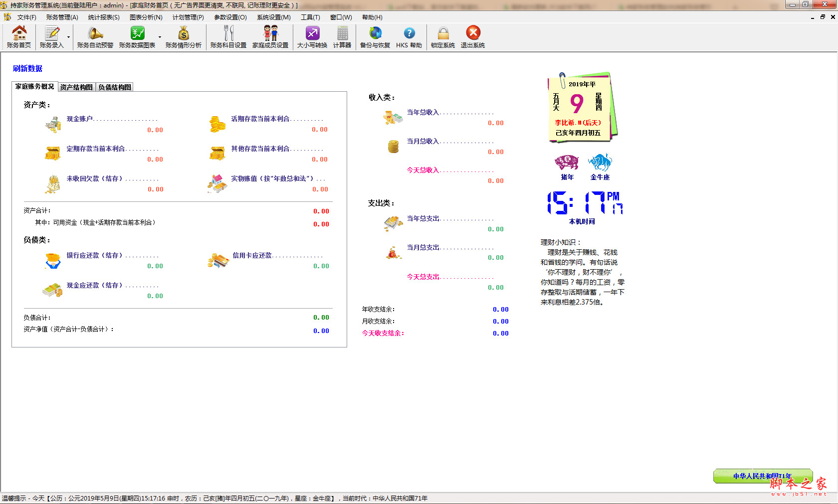The image size is (838, 504).
Task: Open the 统计报表(S) menu
Action: 104,17
